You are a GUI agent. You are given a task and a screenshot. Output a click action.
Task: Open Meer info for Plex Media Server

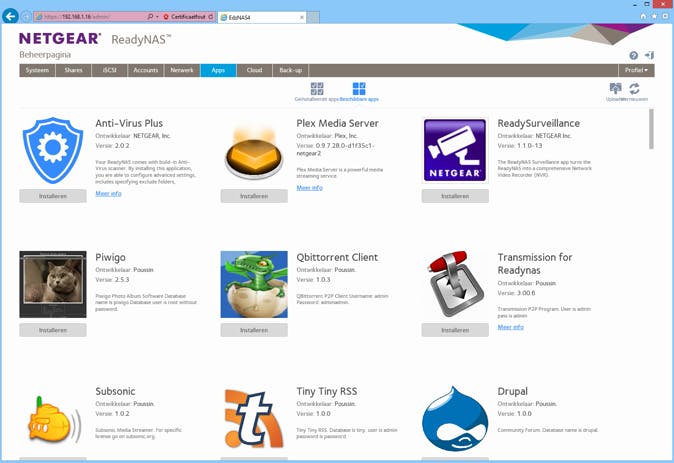click(309, 188)
